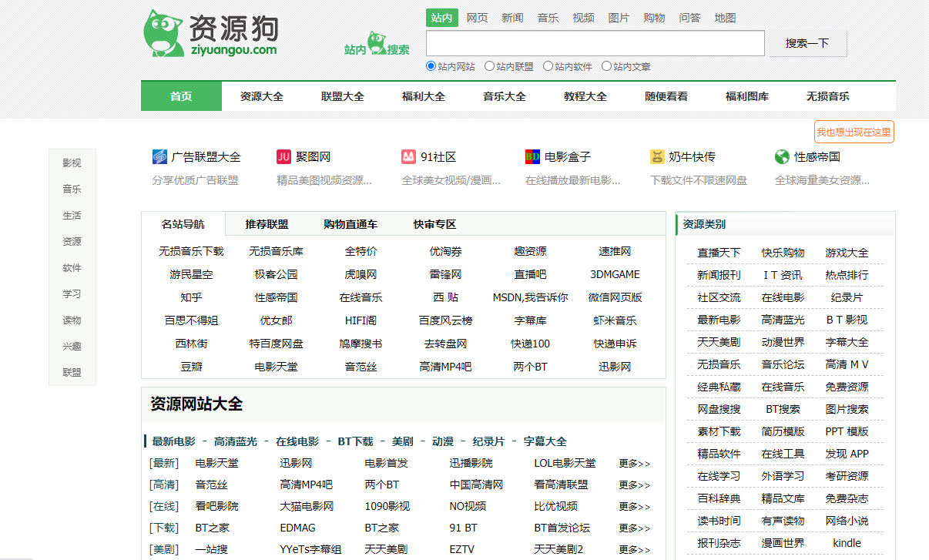Image resolution: width=929 pixels, height=560 pixels.
Task: Open the 字幕大全 movie category link
Action: pos(545,441)
